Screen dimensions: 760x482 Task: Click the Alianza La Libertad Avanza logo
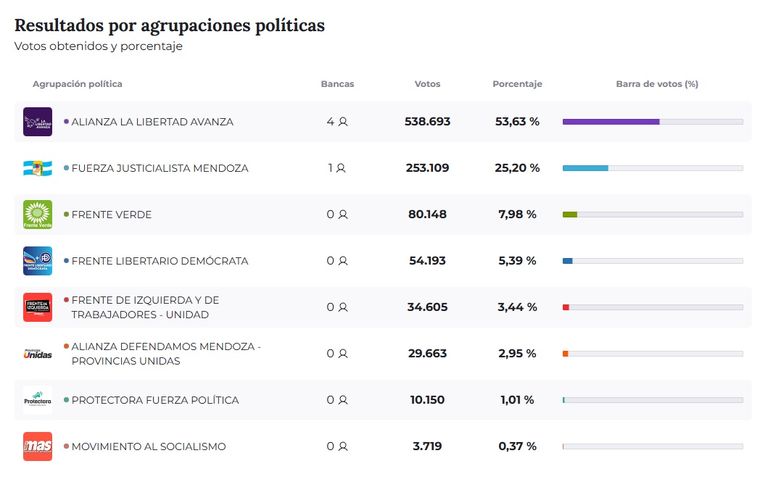point(37,122)
